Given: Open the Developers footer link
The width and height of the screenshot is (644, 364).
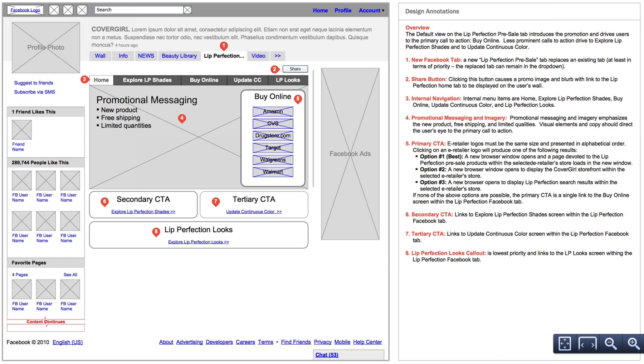Looking at the screenshot, I should pos(219,342).
